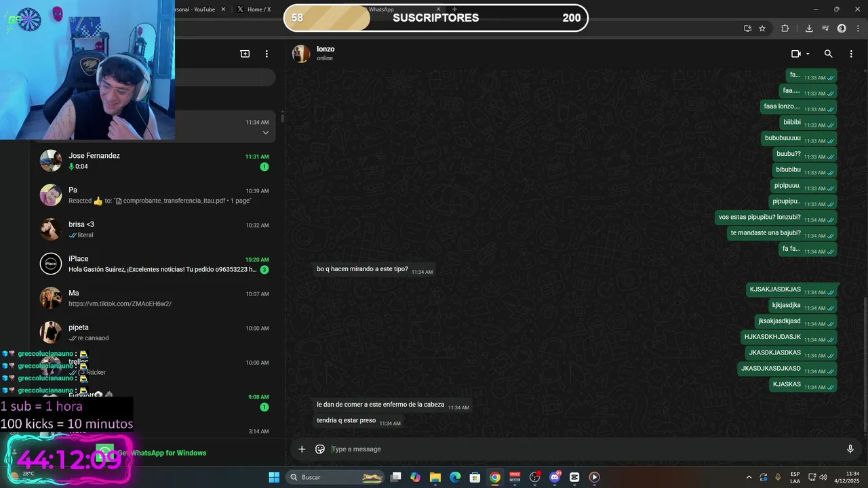
Task: Open Voicemeeter from the taskbar
Action: pos(515,477)
